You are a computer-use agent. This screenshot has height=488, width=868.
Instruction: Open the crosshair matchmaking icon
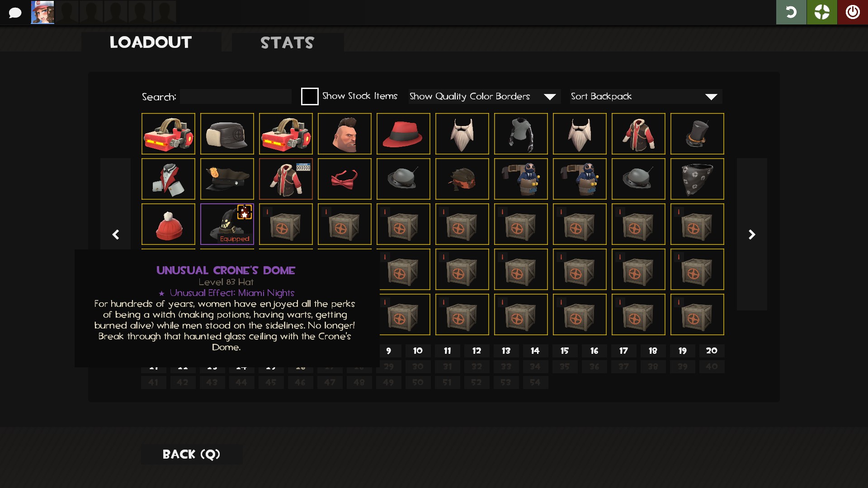(x=822, y=12)
